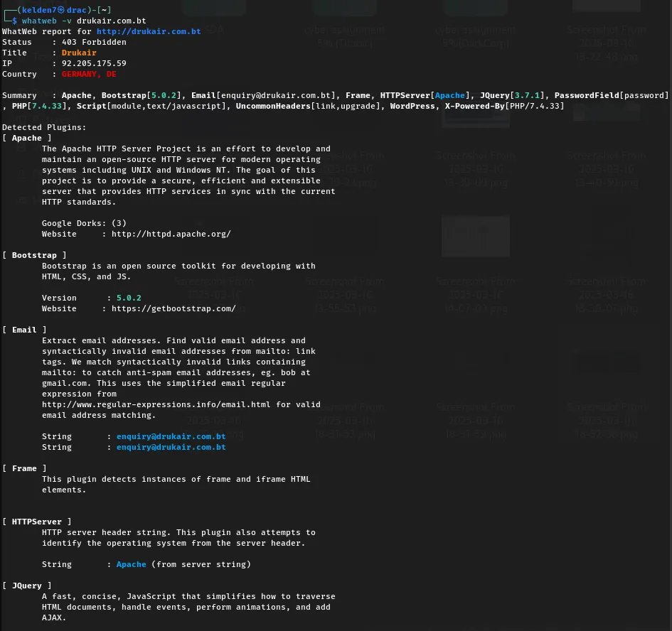Click 'Script[module,text/javascript]' in the Summary
The height and width of the screenshot is (631, 672).
[x=151, y=106]
